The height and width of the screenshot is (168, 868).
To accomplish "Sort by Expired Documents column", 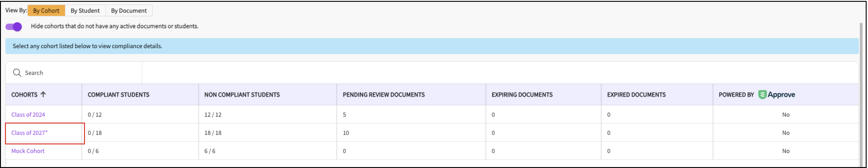I will click(636, 95).
